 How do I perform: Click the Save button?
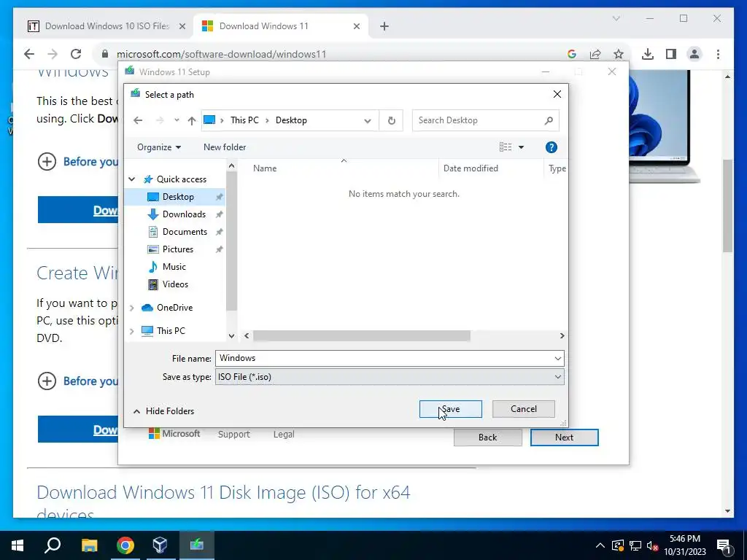point(450,409)
